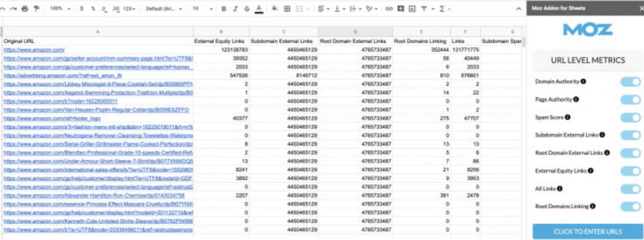Turn off the All Links toggle
This screenshot has height=240, width=644.
[630, 189]
